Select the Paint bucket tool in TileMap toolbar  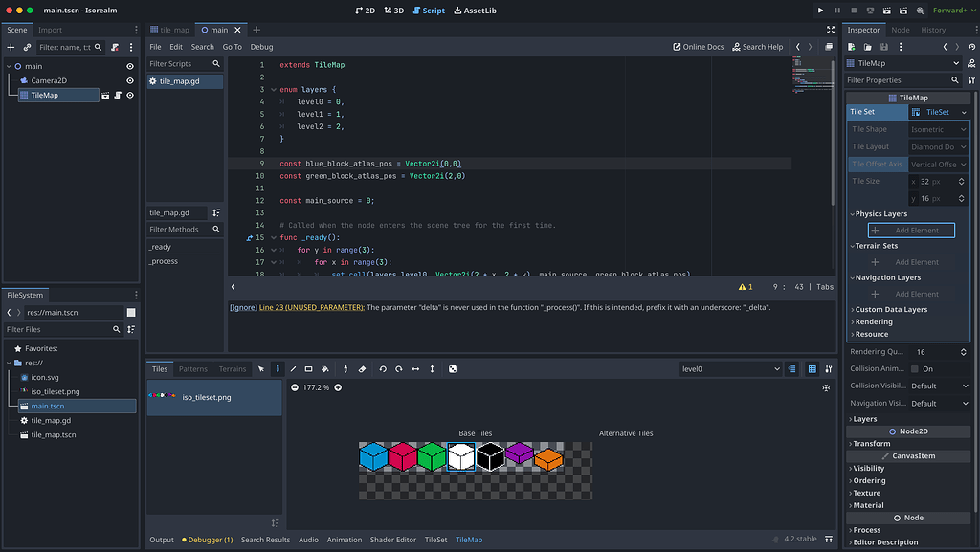pyautogui.click(x=324, y=368)
